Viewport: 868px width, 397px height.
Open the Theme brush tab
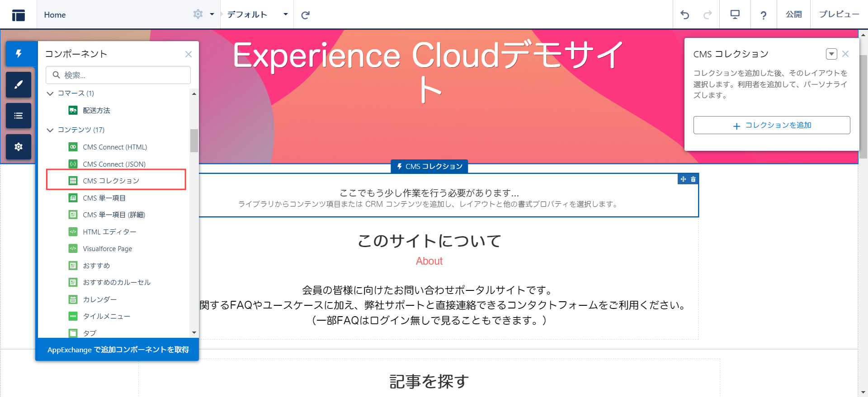point(19,84)
